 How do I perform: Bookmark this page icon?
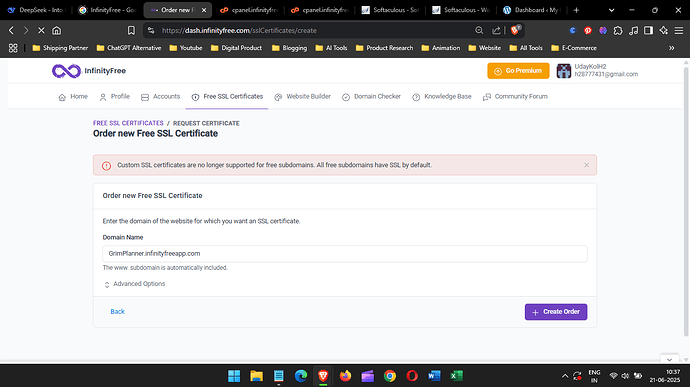point(131,30)
